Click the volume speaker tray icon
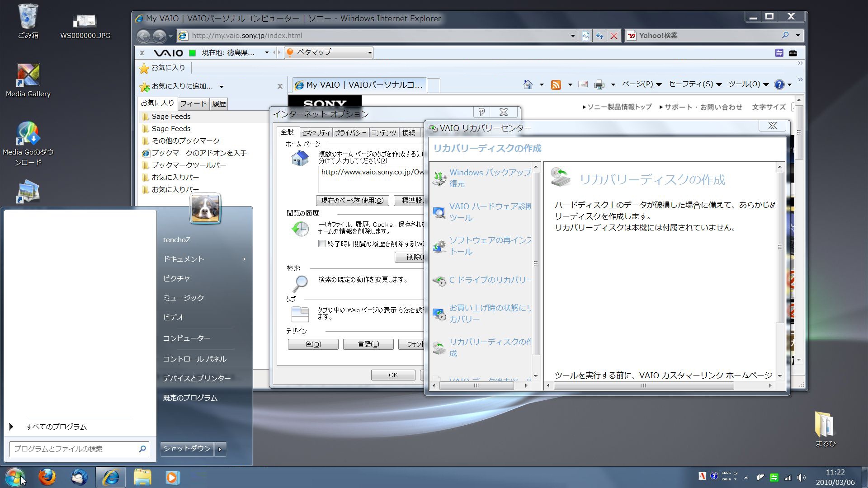 pyautogui.click(x=801, y=478)
